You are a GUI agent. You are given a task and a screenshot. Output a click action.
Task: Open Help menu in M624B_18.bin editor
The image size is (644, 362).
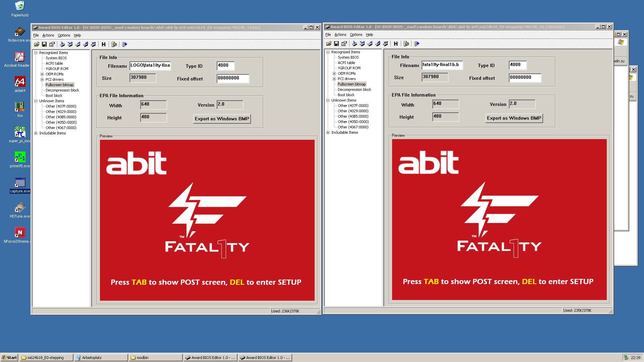(x=77, y=35)
